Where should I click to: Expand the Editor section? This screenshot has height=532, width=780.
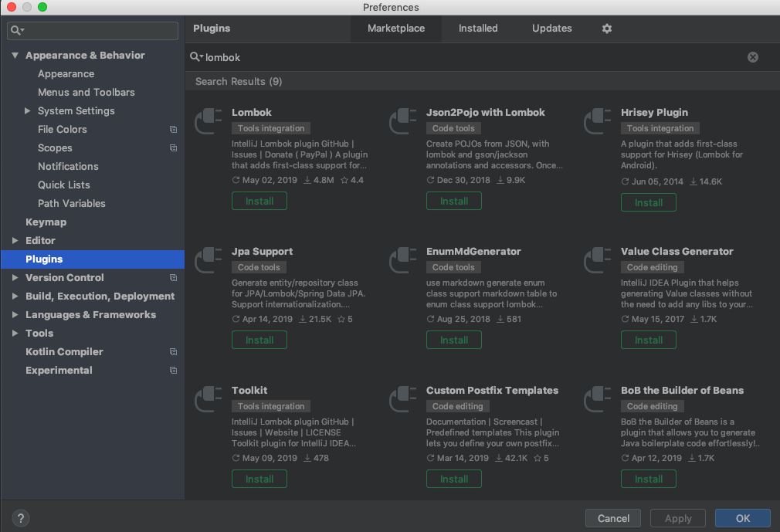[x=15, y=241]
